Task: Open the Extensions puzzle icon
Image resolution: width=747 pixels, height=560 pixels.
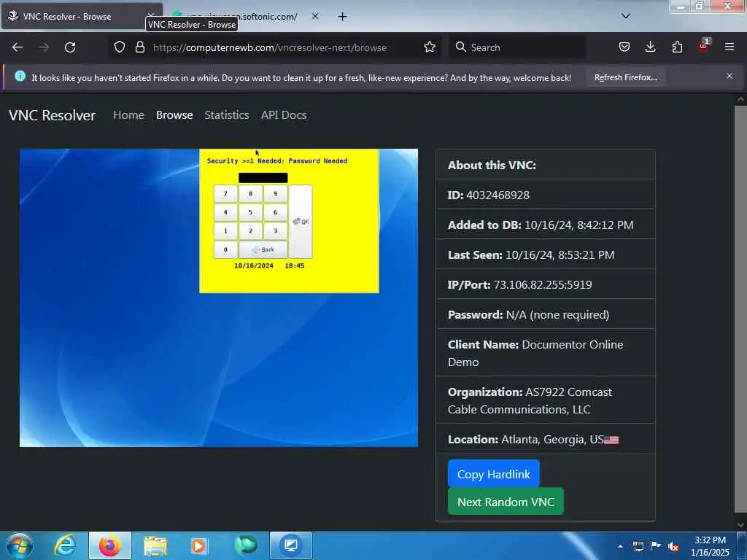Action: pyautogui.click(x=677, y=47)
